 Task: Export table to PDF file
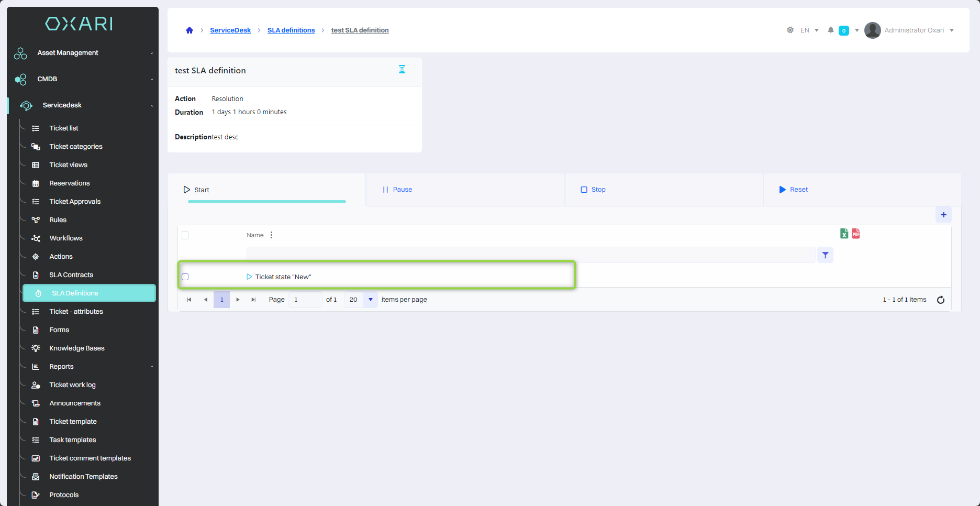click(x=856, y=234)
